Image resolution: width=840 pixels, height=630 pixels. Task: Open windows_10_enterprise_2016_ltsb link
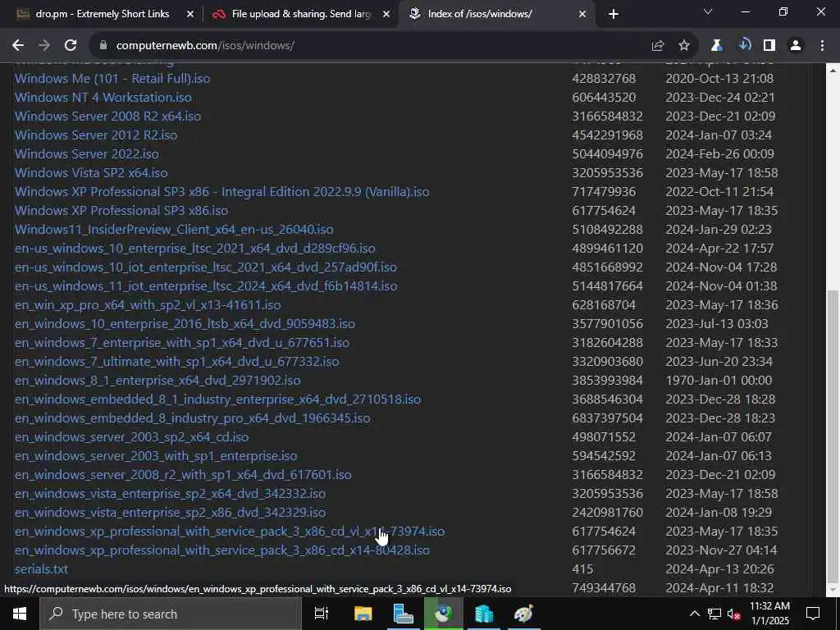[185, 324]
